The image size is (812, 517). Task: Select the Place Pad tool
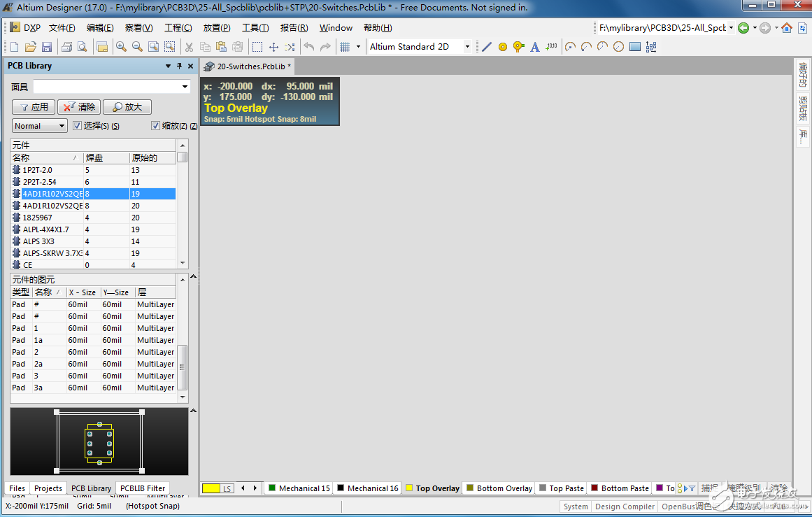(x=502, y=47)
